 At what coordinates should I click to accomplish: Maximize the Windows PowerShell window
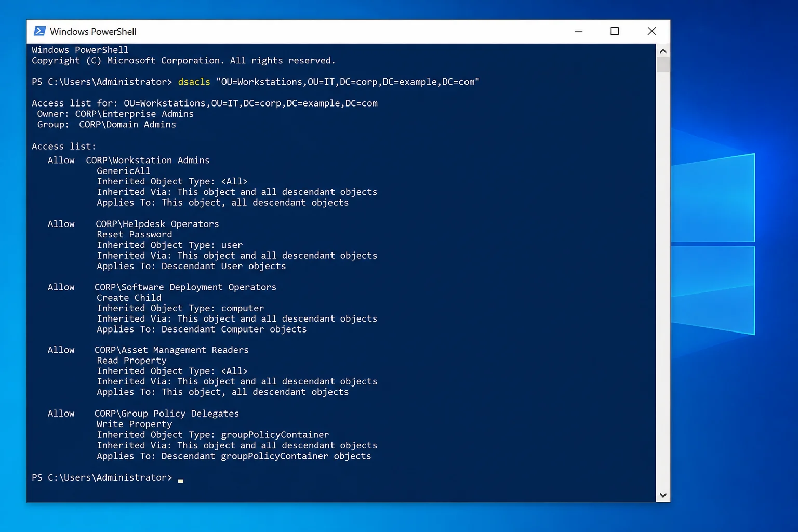point(615,31)
